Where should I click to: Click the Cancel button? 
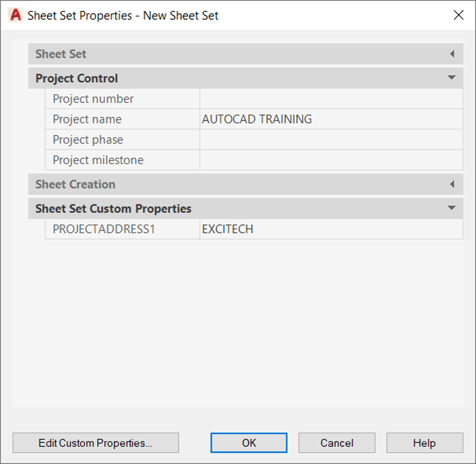pos(337,443)
